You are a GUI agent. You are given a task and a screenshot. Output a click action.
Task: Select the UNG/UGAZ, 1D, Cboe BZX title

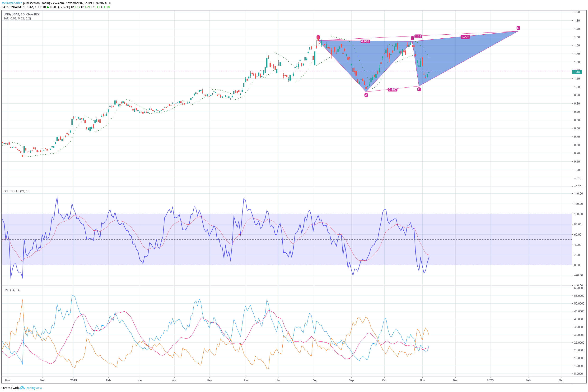(x=22, y=14)
